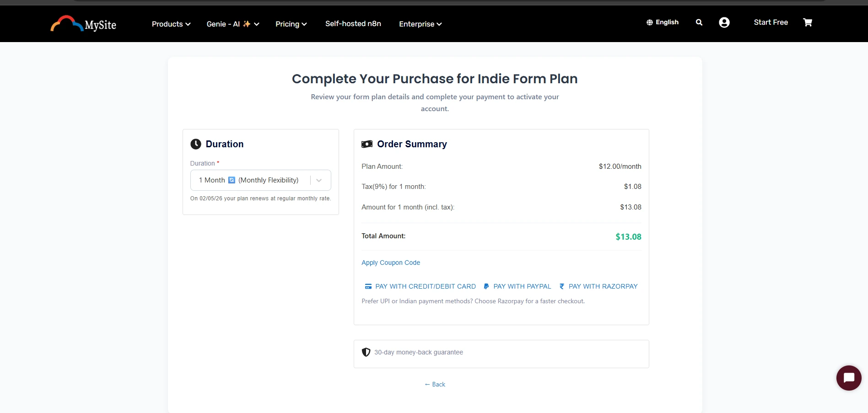Open the shopping cart icon
Image resolution: width=868 pixels, height=413 pixels.
point(808,22)
